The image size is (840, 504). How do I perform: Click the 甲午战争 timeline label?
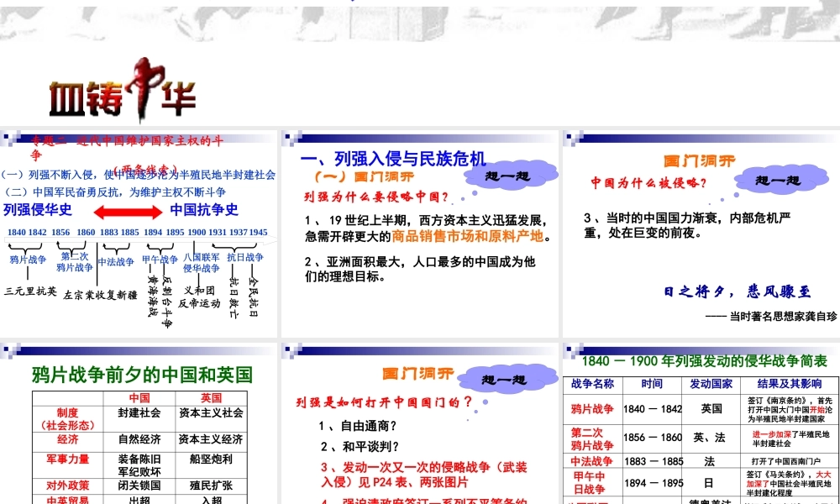(x=160, y=260)
